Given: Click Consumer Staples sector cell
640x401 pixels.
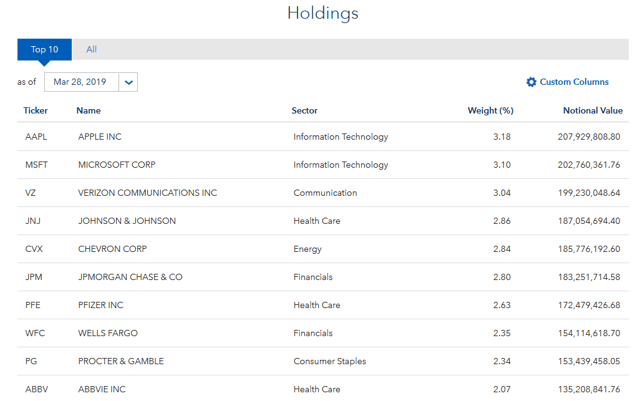Looking at the screenshot, I should 330,361.
